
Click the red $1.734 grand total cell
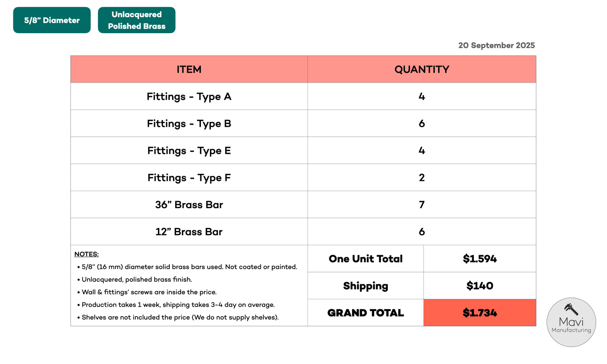tap(480, 313)
